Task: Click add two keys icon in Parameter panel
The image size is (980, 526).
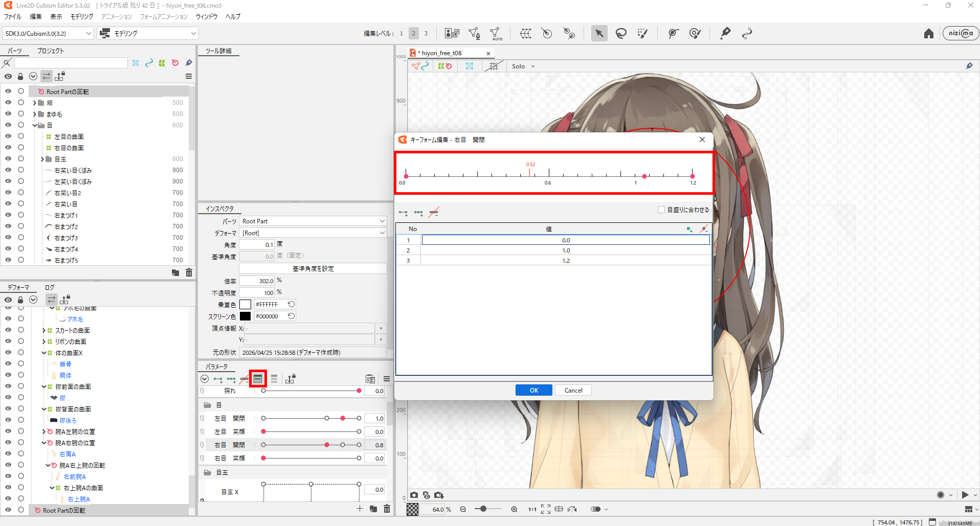Action: pos(218,379)
